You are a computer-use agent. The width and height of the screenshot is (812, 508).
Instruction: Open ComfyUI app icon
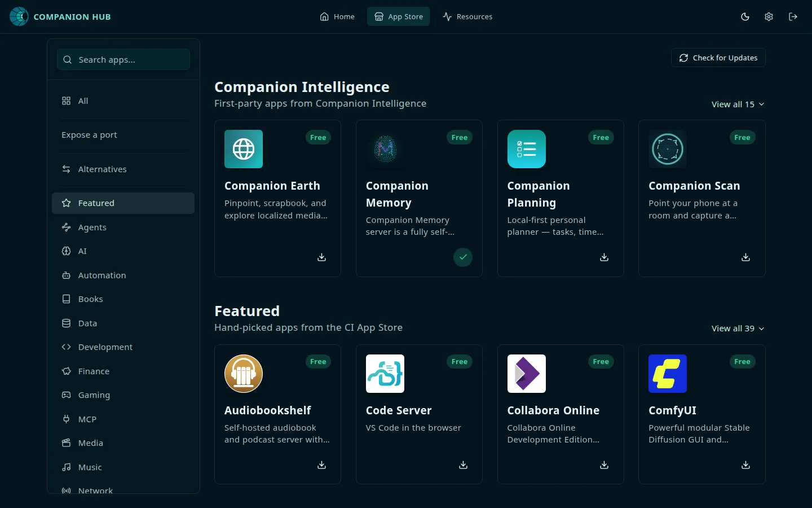[x=668, y=374]
